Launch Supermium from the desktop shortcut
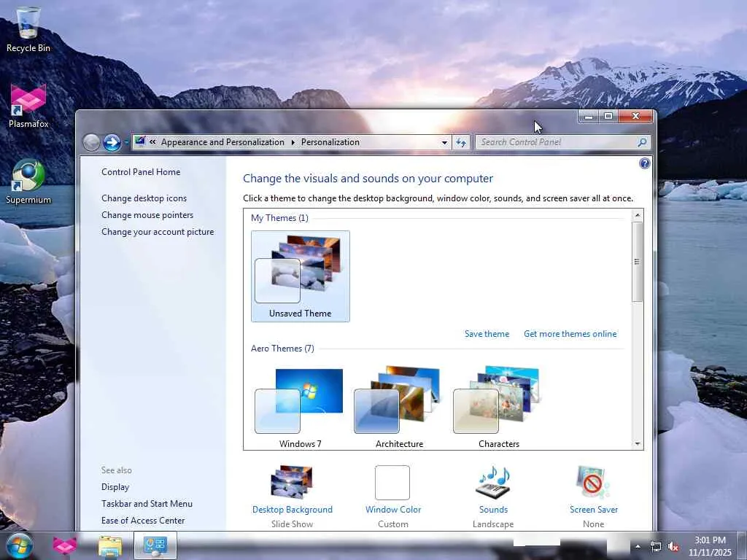The image size is (747, 560). click(28, 182)
